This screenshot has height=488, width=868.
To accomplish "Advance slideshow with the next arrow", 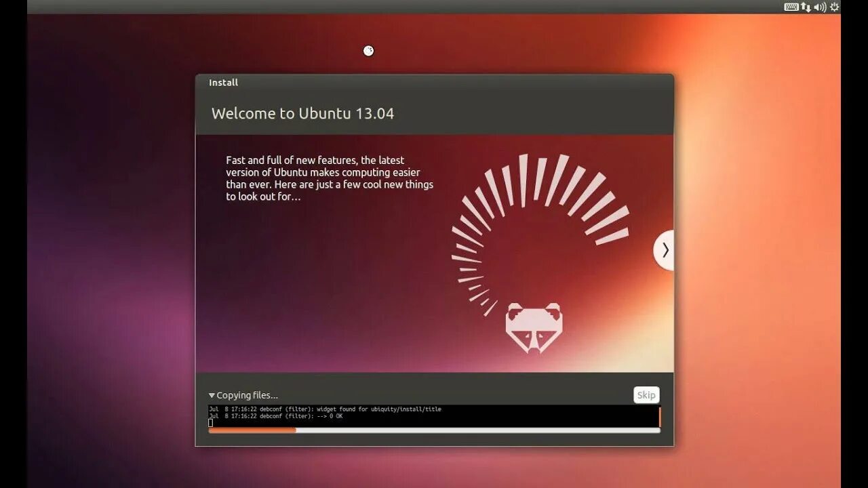I will [x=664, y=250].
